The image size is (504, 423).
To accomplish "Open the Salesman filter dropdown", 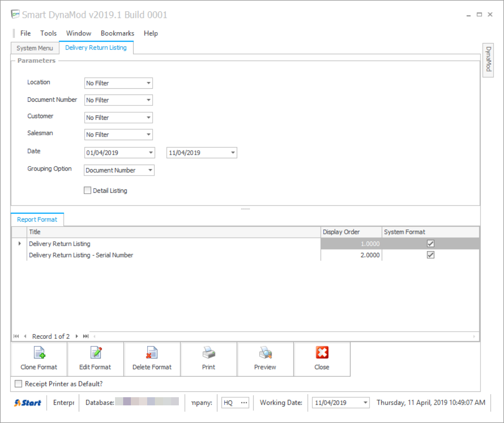I will pos(149,134).
